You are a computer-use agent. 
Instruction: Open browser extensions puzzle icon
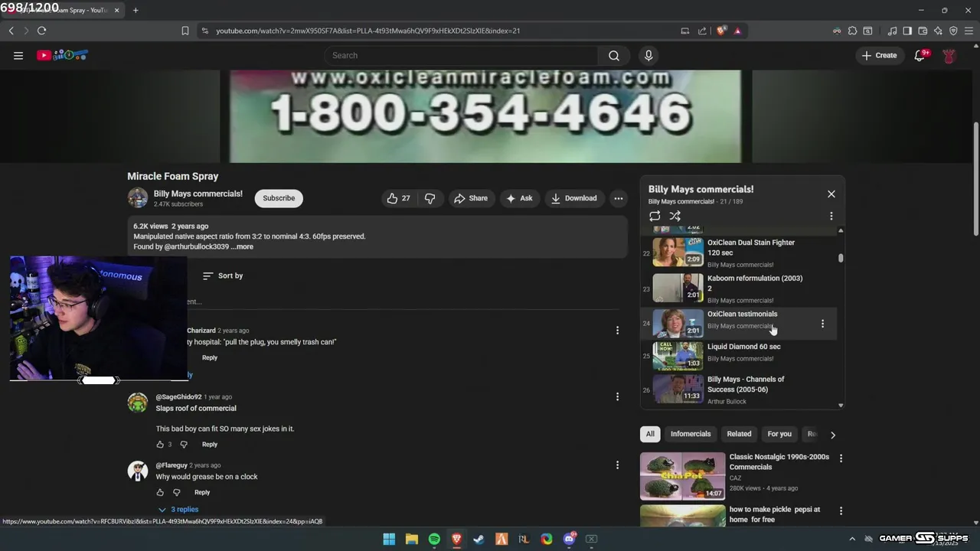[852, 31]
